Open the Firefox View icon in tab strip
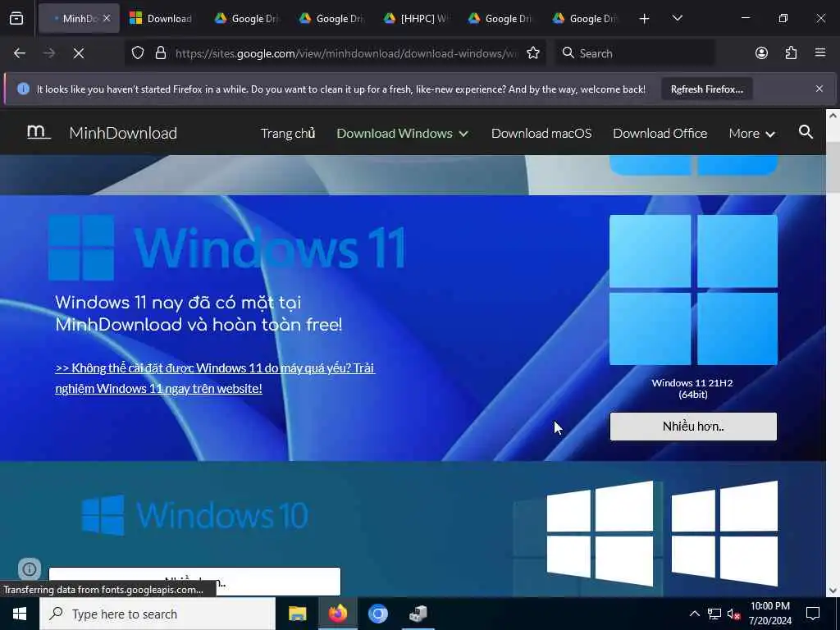This screenshot has height=630, width=840. pos(16,18)
